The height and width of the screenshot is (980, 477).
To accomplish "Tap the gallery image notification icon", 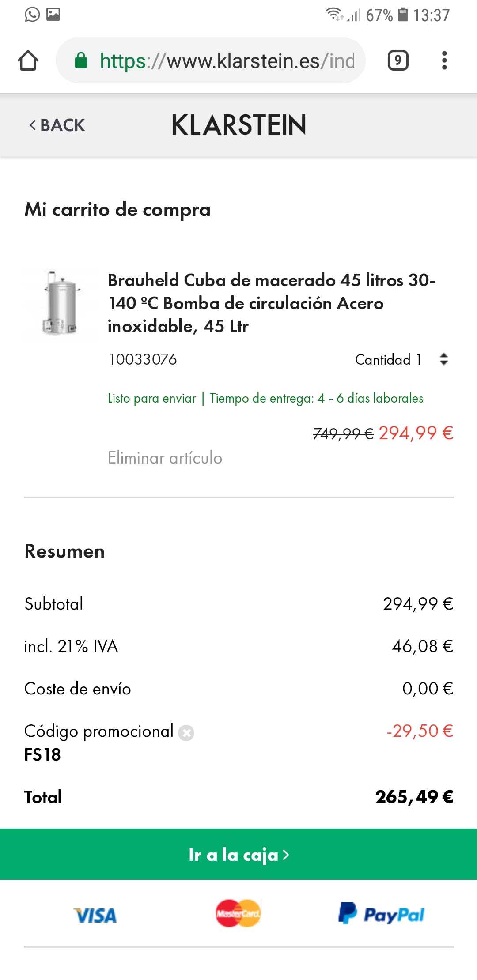I will tap(53, 15).
